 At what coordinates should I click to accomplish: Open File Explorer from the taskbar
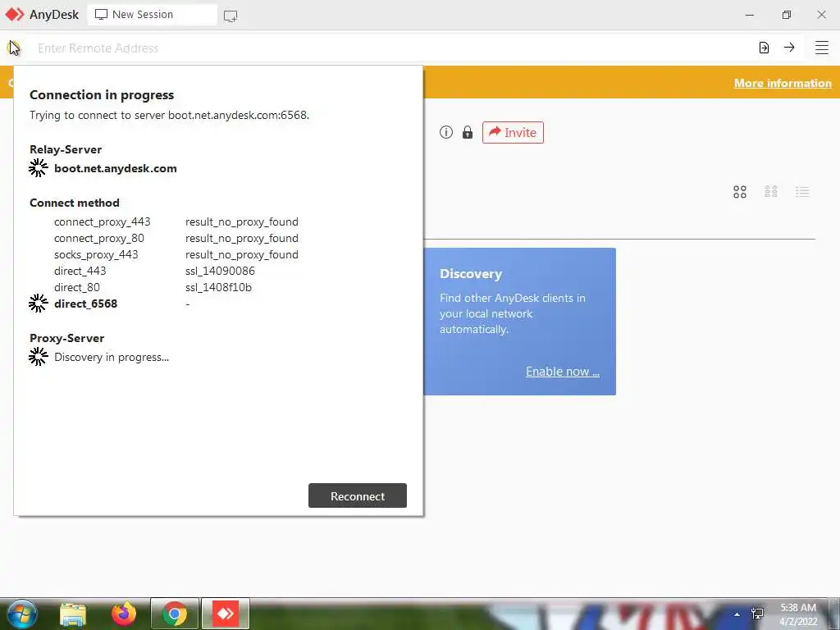(x=73, y=614)
